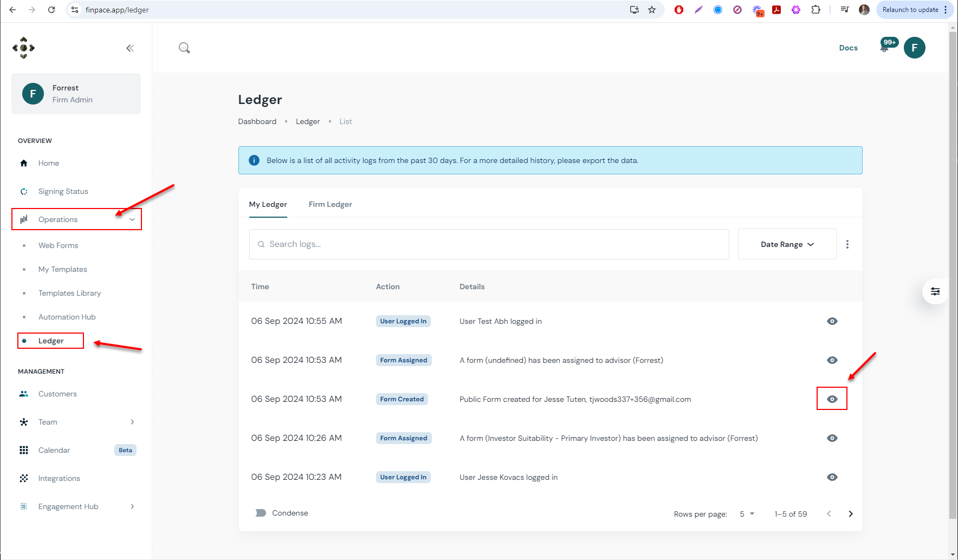Switch to the My Ledger tab

[268, 204]
